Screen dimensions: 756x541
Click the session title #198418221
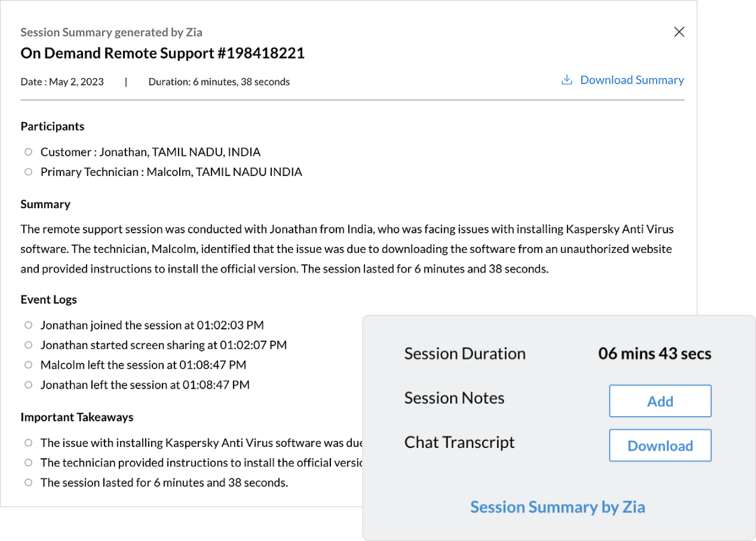click(x=162, y=53)
